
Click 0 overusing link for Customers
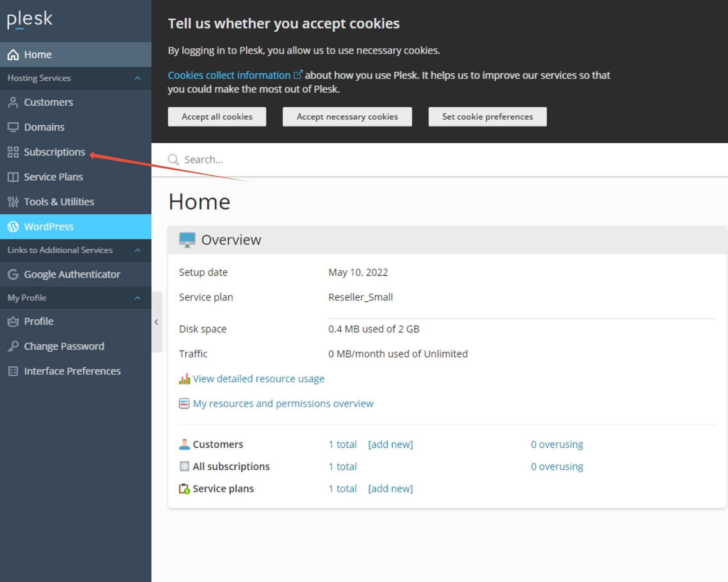[x=557, y=445]
